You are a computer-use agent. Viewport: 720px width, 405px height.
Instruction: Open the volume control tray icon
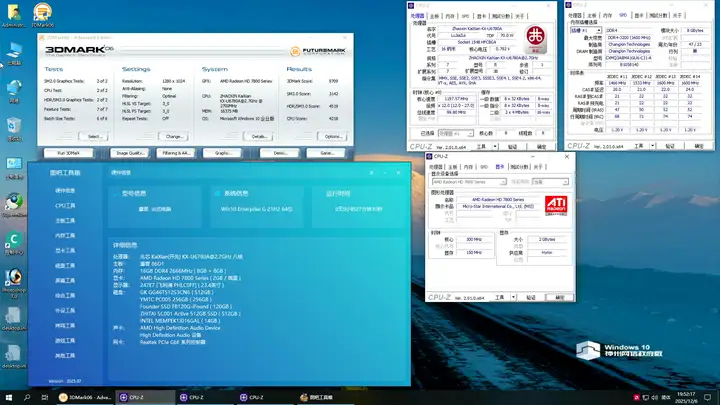pyautogui.click(x=655, y=397)
